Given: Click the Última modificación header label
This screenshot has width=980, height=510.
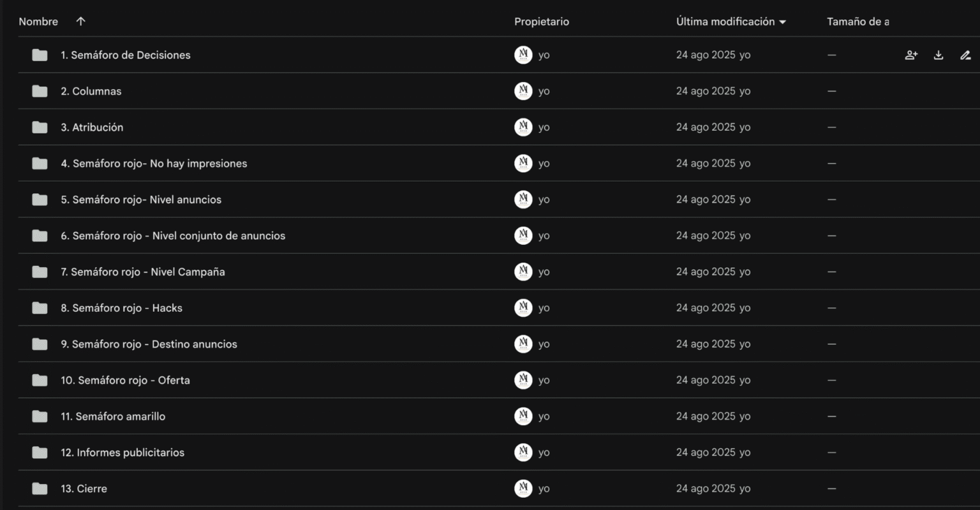Looking at the screenshot, I should tap(725, 22).
